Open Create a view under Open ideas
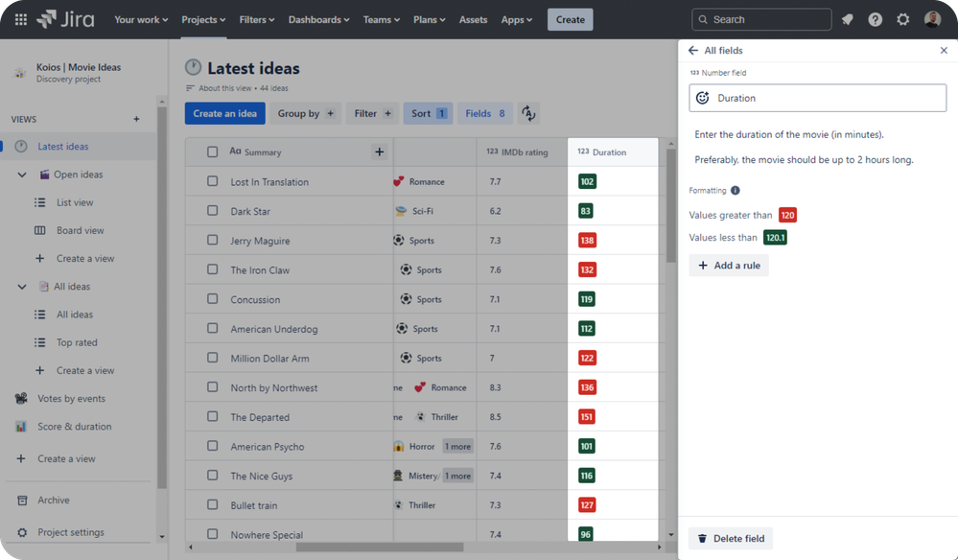Image resolution: width=958 pixels, height=560 pixels. 85,258
